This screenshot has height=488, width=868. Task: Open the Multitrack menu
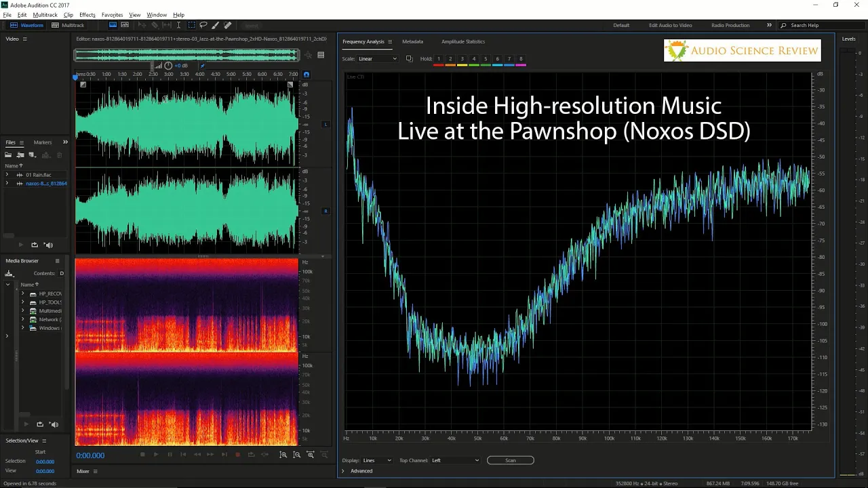point(45,15)
